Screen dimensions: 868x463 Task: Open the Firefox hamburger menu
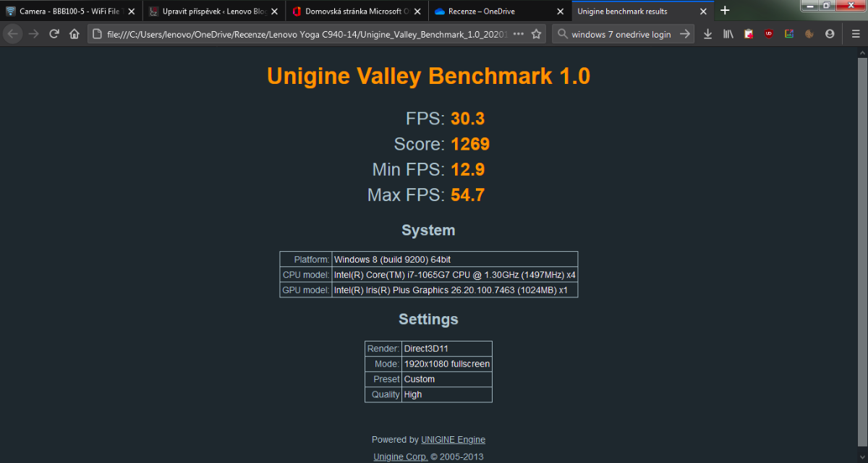855,34
